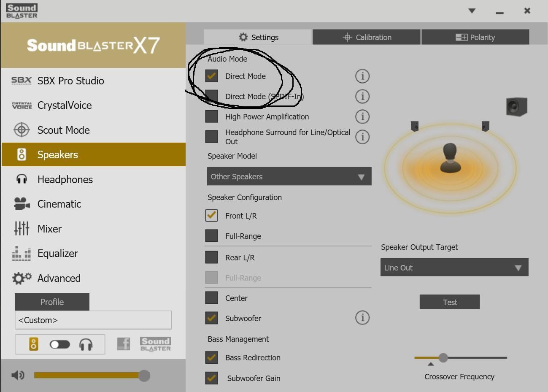Click the info icon beside Direct Mode

pyautogui.click(x=362, y=76)
